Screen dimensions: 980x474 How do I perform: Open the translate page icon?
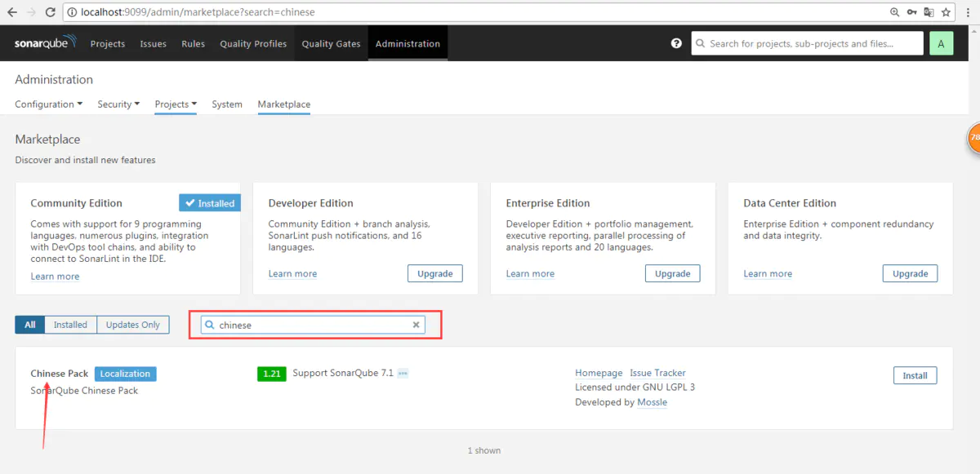(x=929, y=12)
